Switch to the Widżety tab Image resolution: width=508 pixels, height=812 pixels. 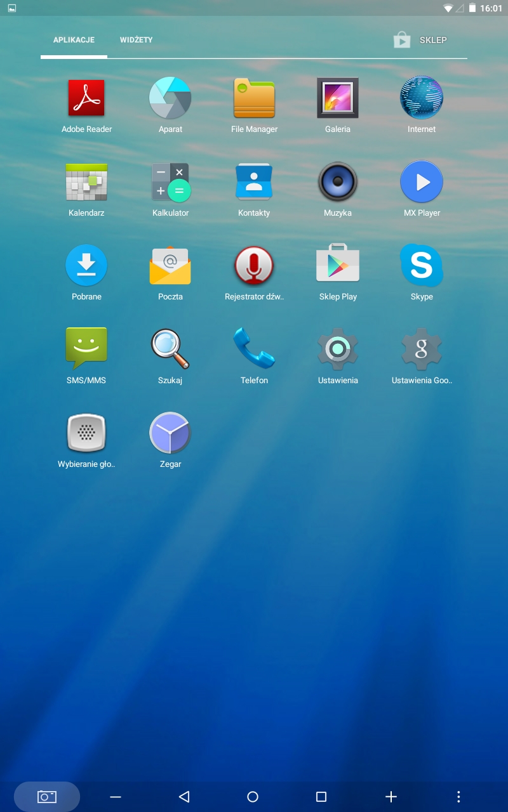(136, 40)
